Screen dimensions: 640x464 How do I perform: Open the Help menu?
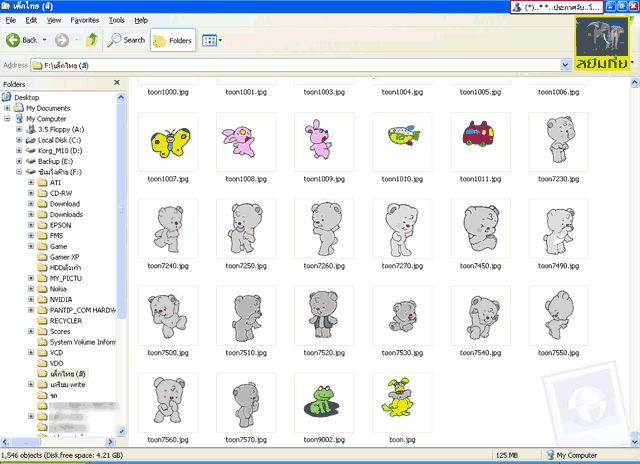(141, 20)
